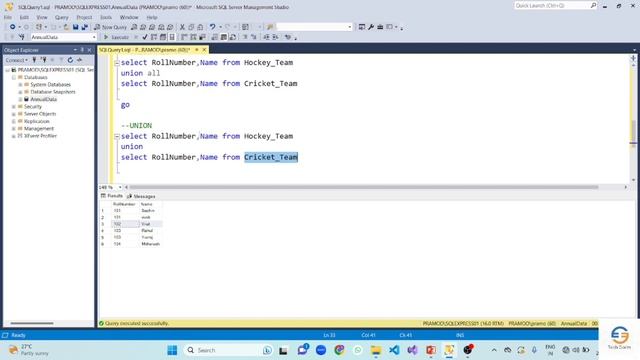
Task: Open the Connect dropdown in Object Explorer
Action: click(16, 60)
